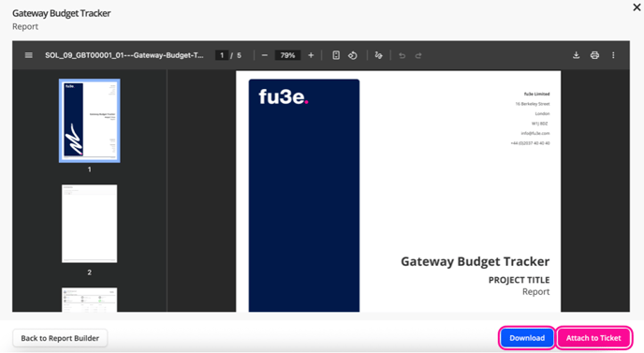Redo the annotation action
The height and width of the screenshot is (353, 644).
click(x=418, y=55)
